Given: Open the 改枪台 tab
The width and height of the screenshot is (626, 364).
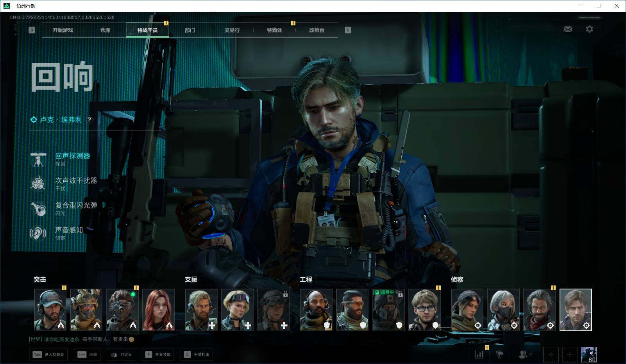Looking at the screenshot, I should (317, 30).
